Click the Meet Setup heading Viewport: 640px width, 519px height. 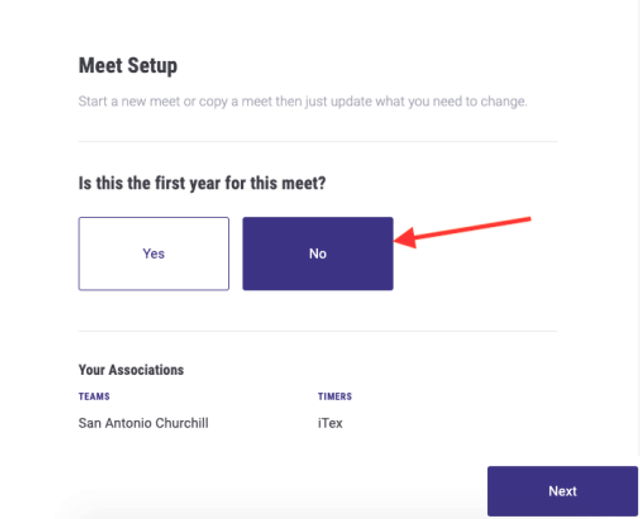[128, 66]
